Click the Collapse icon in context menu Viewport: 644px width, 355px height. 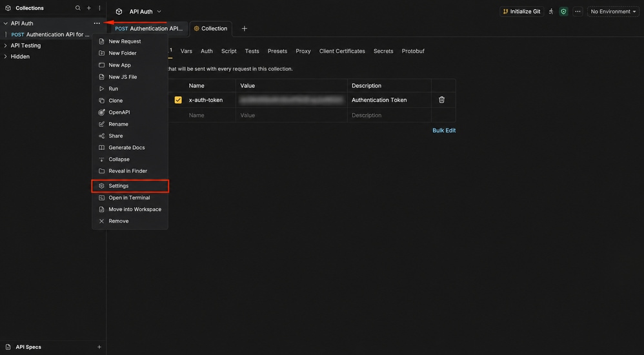point(101,159)
